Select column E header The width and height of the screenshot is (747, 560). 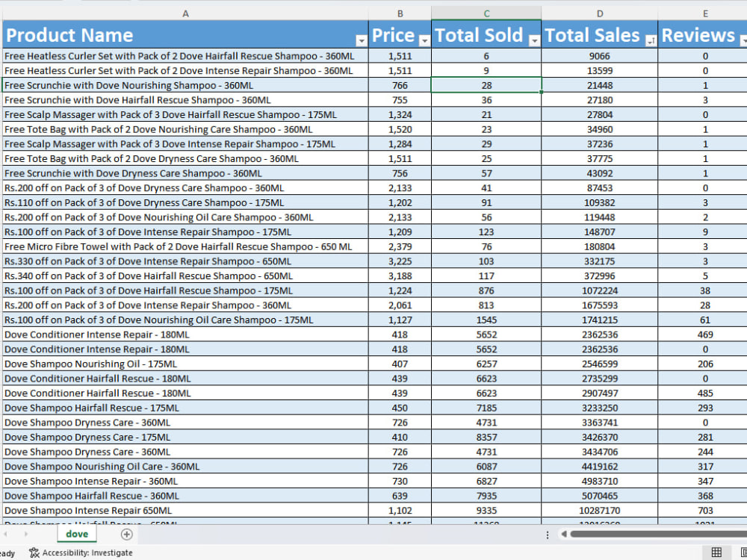tap(705, 13)
